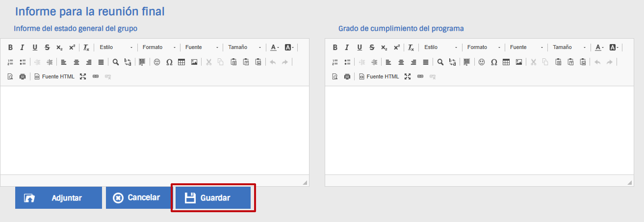
Task: Click Select All icon in the left editor
Action: pyautogui.click(x=142, y=62)
